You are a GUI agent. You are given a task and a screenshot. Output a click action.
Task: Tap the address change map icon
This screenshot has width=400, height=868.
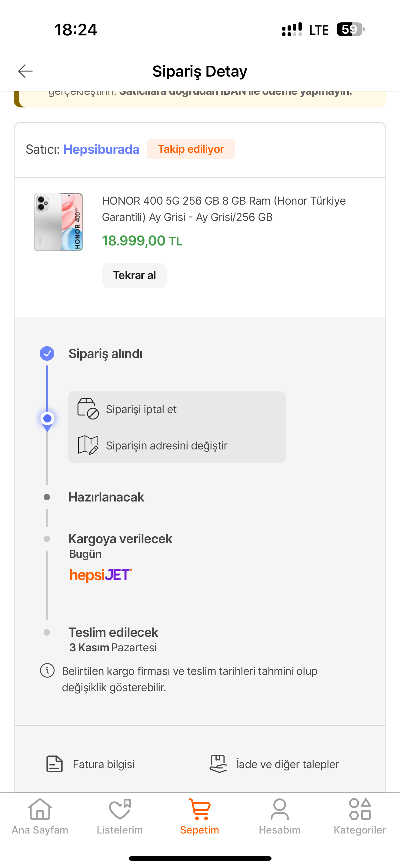click(88, 445)
